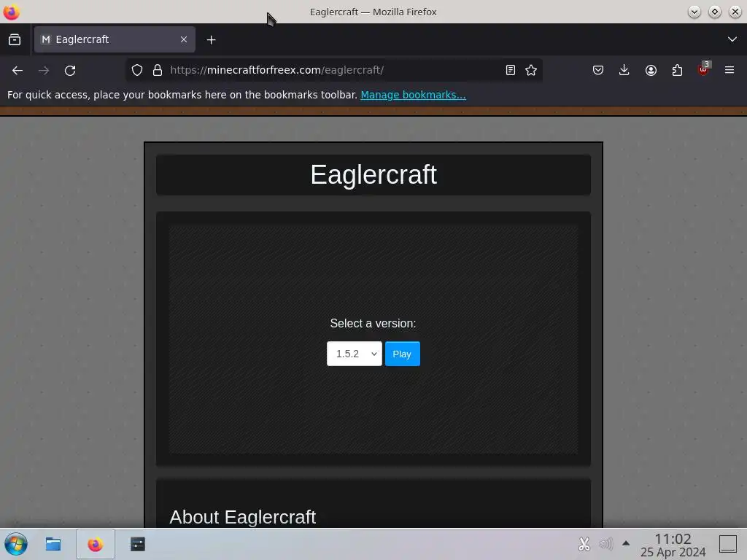Open the clock showing 11:02
747x560 pixels.
pos(673,545)
